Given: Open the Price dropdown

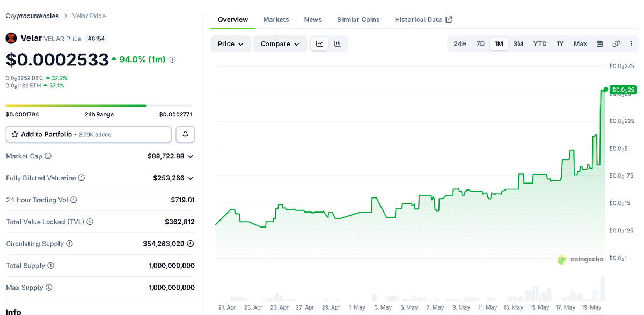Looking at the screenshot, I should [231, 44].
